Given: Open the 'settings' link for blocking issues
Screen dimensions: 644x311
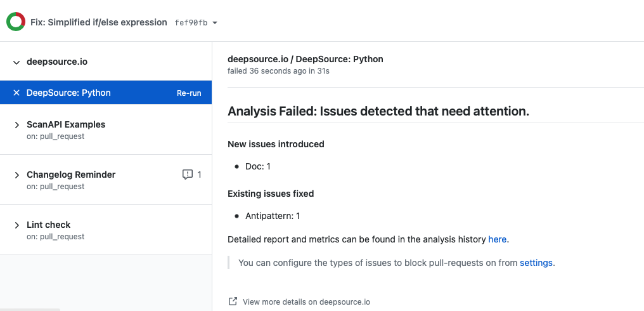Looking at the screenshot, I should 536,263.
